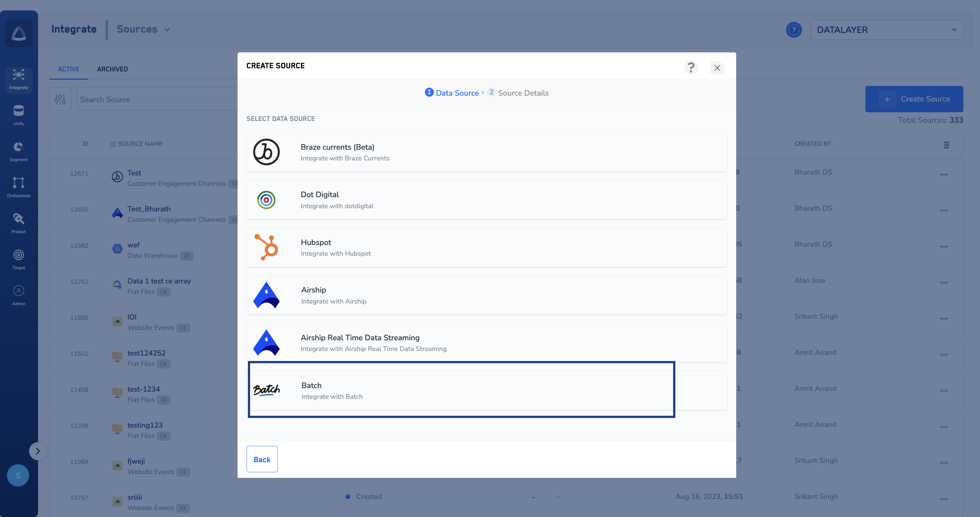Click the Create Source button
The image size is (980, 517).
(914, 99)
